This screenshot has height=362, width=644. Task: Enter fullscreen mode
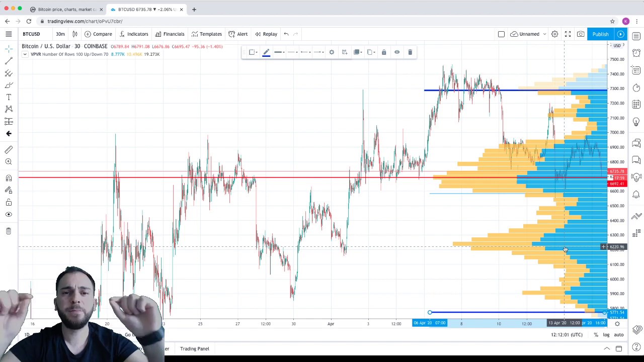tap(568, 34)
